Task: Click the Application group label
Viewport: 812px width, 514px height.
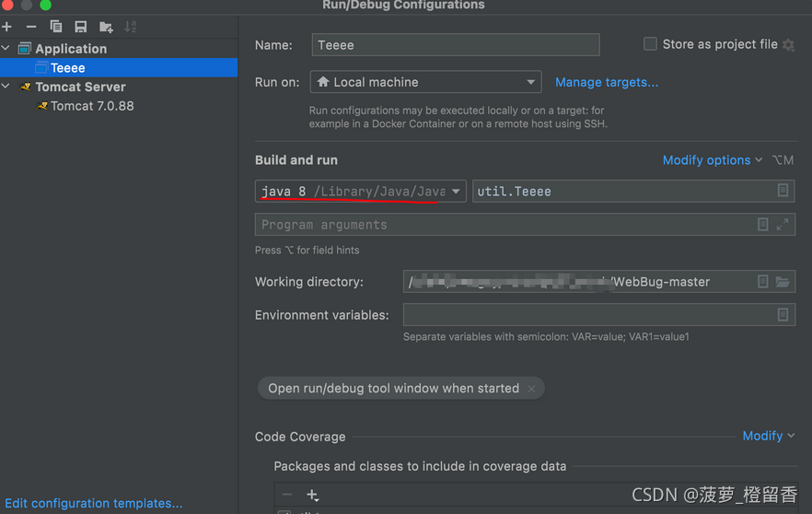Action: 71,49
